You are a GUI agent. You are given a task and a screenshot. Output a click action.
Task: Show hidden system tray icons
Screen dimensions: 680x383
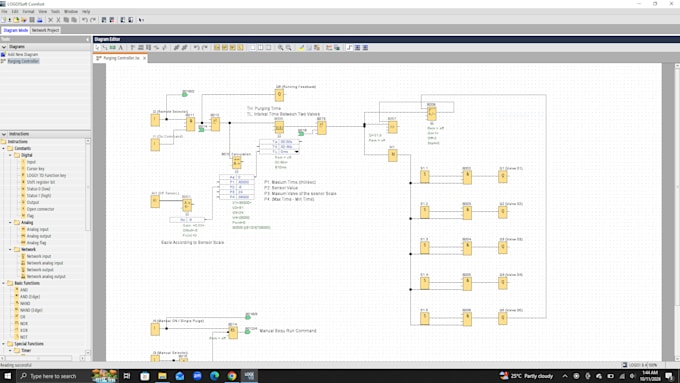565,376
